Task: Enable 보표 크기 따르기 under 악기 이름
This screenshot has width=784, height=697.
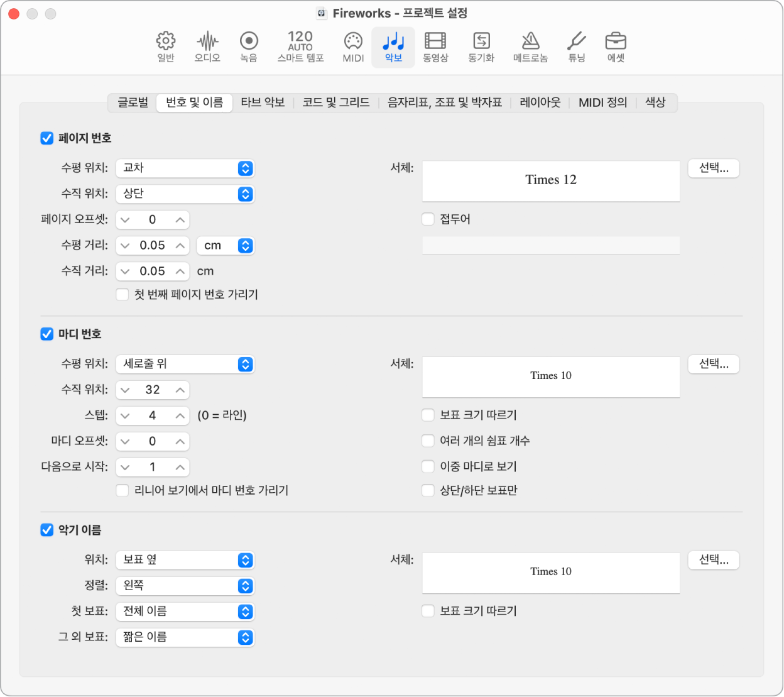Action: [428, 612]
